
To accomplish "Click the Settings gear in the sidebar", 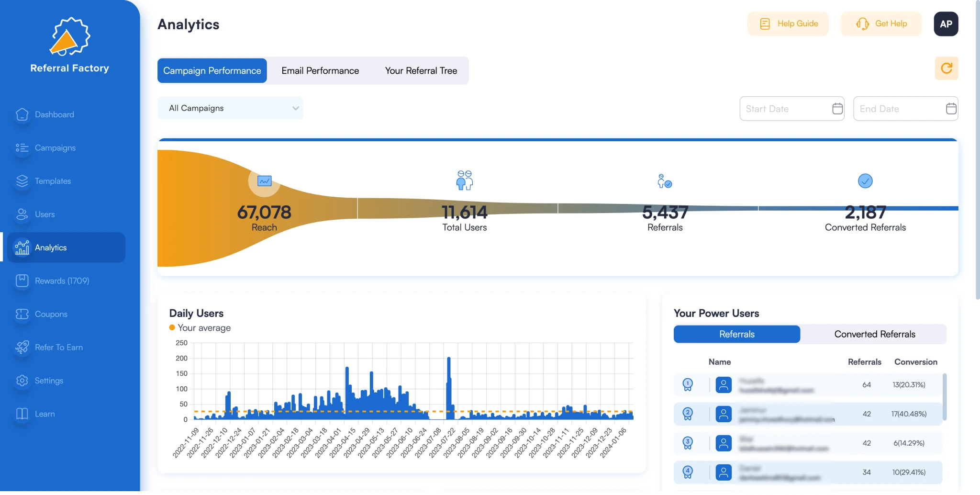I will click(x=22, y=380).
